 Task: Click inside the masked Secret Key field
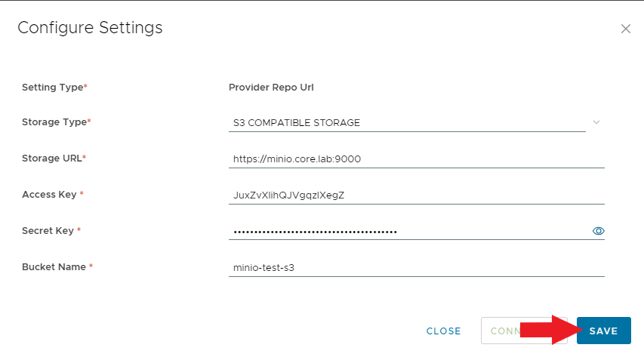pyautogui.click(x=408, y=232)
